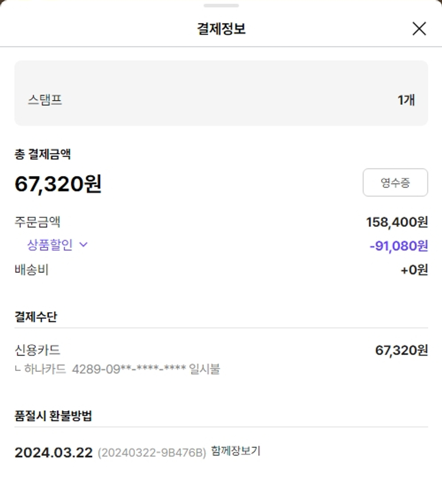The image size is (442, 504).
Task: Select order number 20240322-9B476B
Action: tap(151, 453)
